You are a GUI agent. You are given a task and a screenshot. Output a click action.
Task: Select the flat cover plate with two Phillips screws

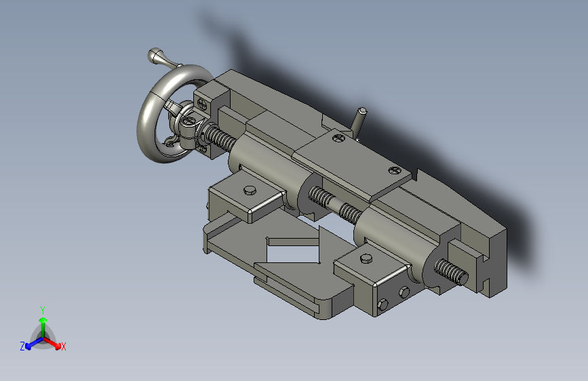coord(353,165)
